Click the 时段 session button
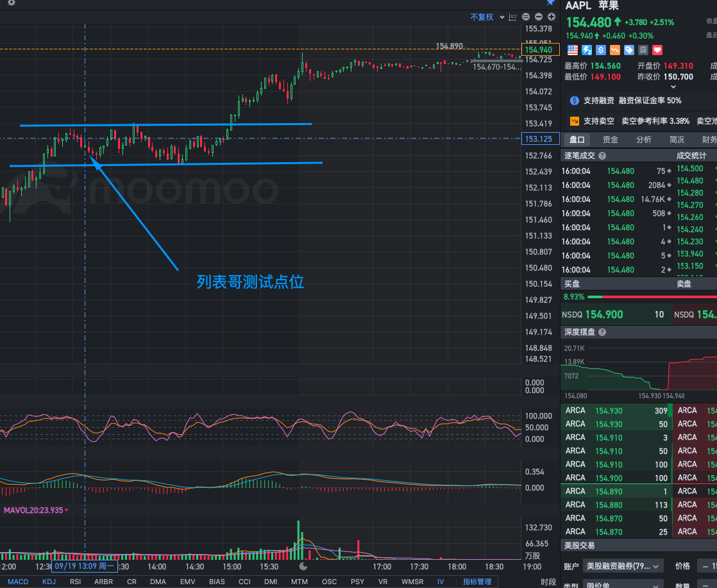 tap(548, 582)
